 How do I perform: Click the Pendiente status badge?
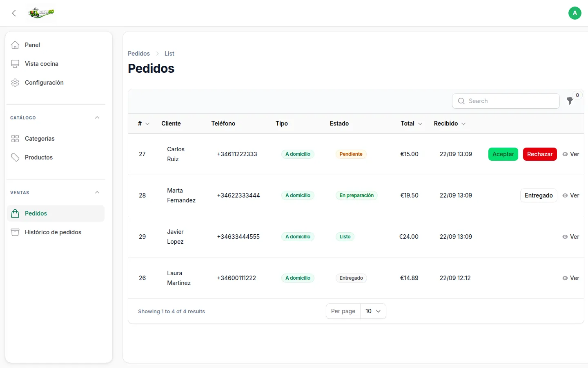[x=351, y=154]
